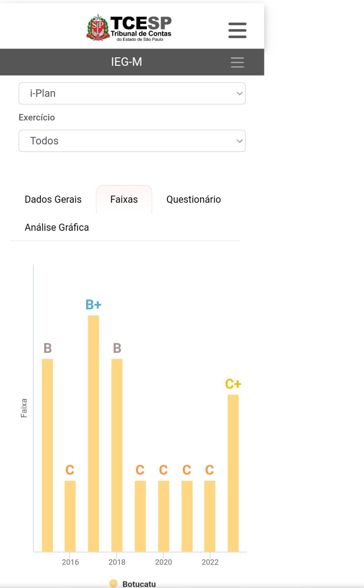This screenshot has height=588, width=364.
Task: Go to the Análise Gráfica tab
Action: (57, 227)
